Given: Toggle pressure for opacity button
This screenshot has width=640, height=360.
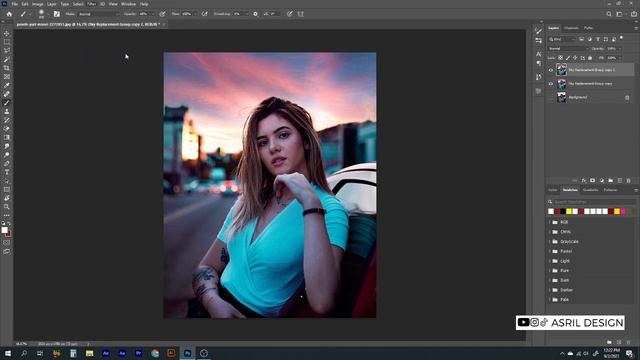Looking at the screenshot, I should click(162, 14).
